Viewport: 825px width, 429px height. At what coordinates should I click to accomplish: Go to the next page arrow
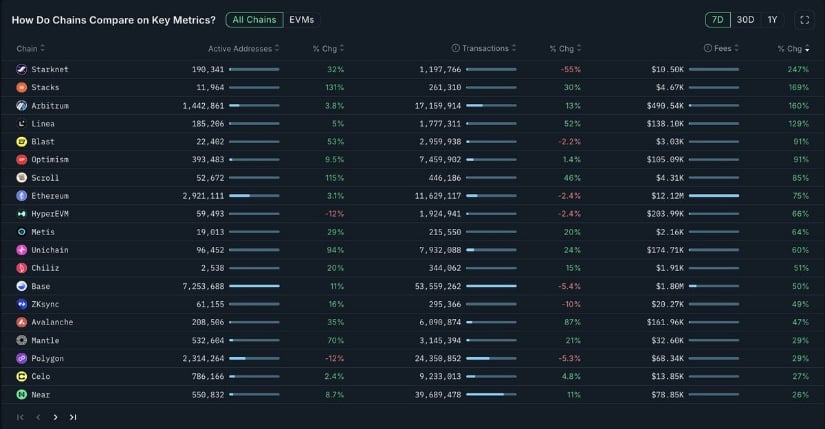(55, 417)
